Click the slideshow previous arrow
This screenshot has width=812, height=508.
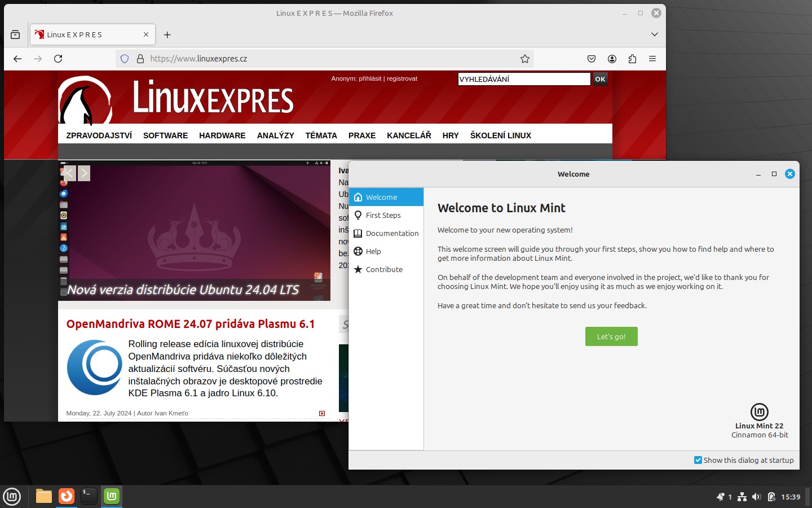69,173
